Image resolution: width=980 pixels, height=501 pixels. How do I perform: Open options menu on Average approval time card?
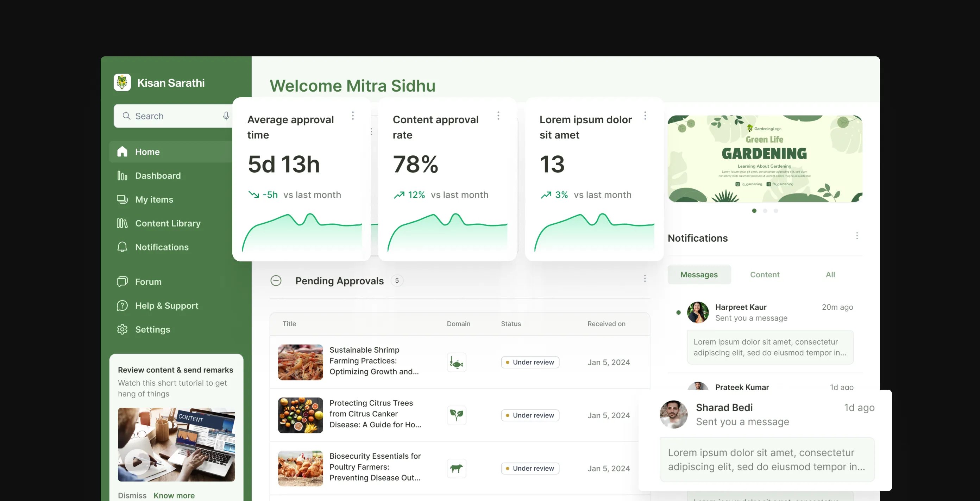[x=353, y=115]
